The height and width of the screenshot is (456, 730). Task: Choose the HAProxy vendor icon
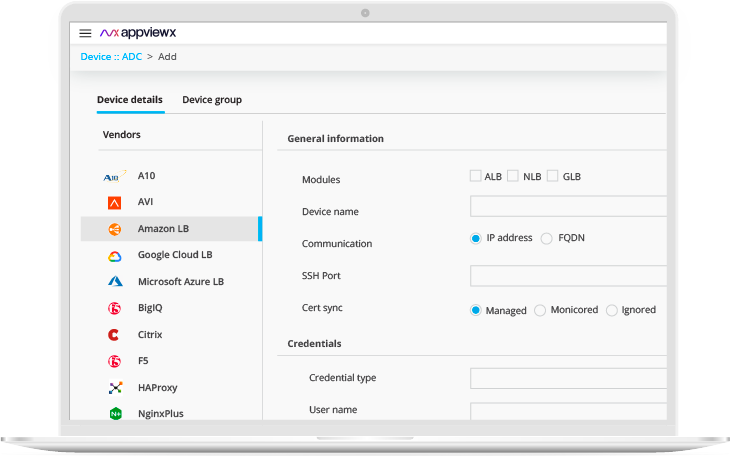(x=115, y=387)
